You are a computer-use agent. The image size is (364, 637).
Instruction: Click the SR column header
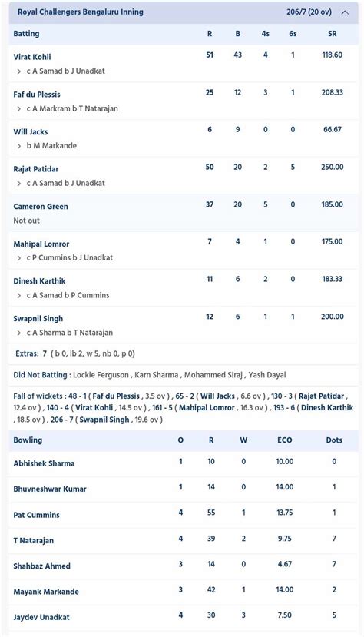[333, 34]
